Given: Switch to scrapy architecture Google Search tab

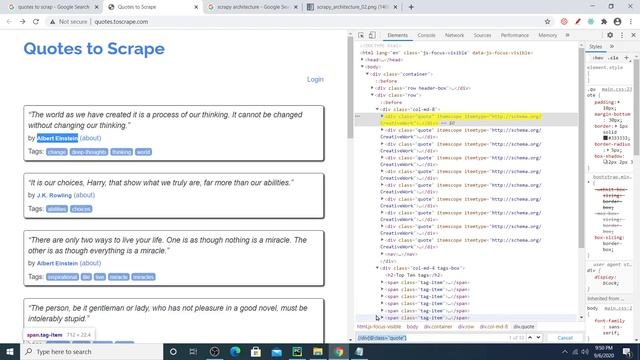Looking at the screenshot, I should tap(252, 7).
